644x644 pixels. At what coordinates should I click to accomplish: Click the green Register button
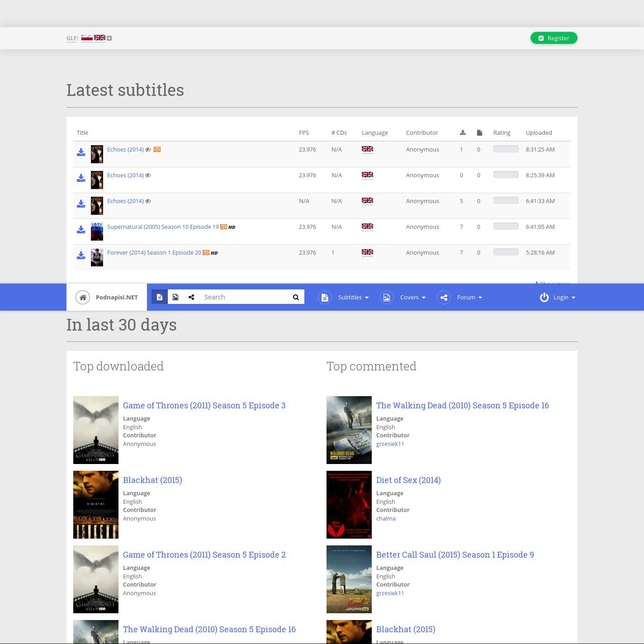tap(554, 38)
